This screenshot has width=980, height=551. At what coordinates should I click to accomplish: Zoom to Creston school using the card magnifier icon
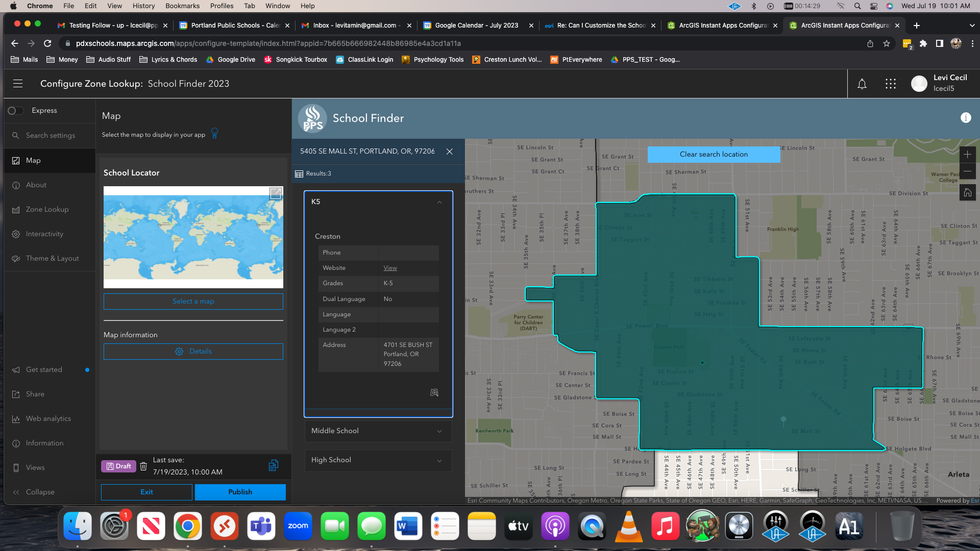click(434, 392)
